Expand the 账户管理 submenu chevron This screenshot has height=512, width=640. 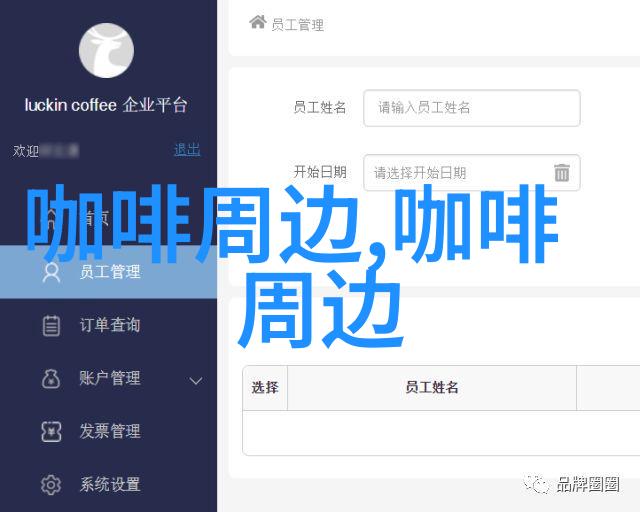pyautogui.click(x=196, y=381)
